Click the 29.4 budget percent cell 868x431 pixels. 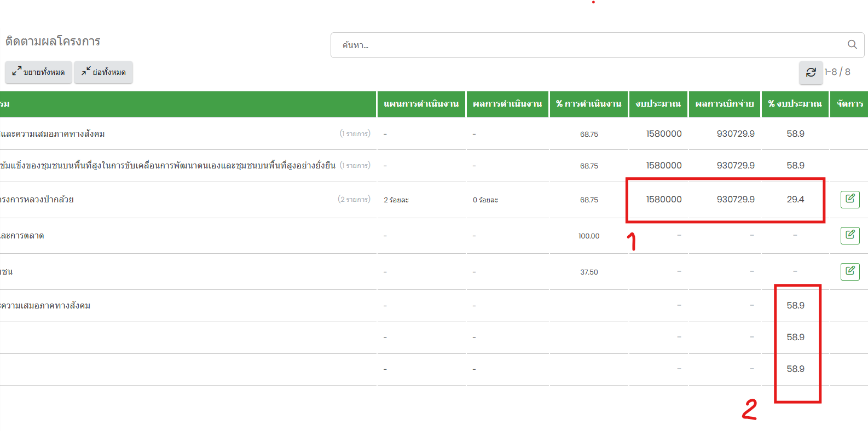(795, 200)
